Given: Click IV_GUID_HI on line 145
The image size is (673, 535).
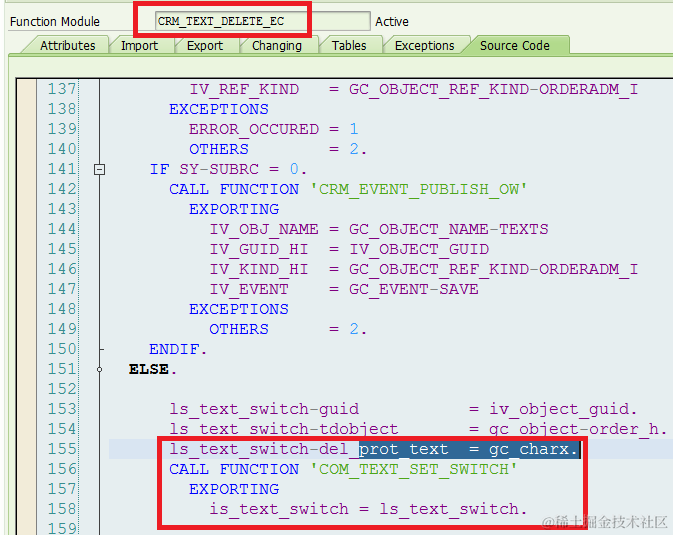Looking at the screenshot, I should click(258, 249).
